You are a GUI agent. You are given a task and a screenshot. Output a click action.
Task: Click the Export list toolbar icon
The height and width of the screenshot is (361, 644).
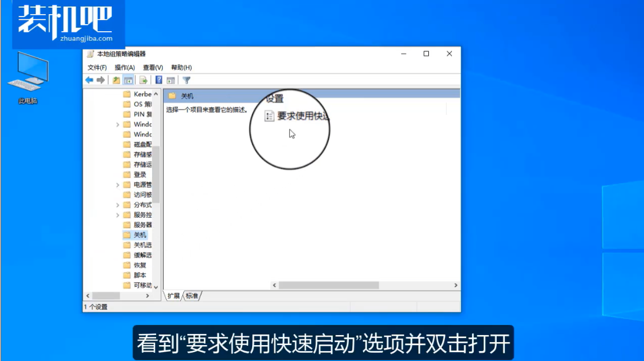(x=143, y=80)
